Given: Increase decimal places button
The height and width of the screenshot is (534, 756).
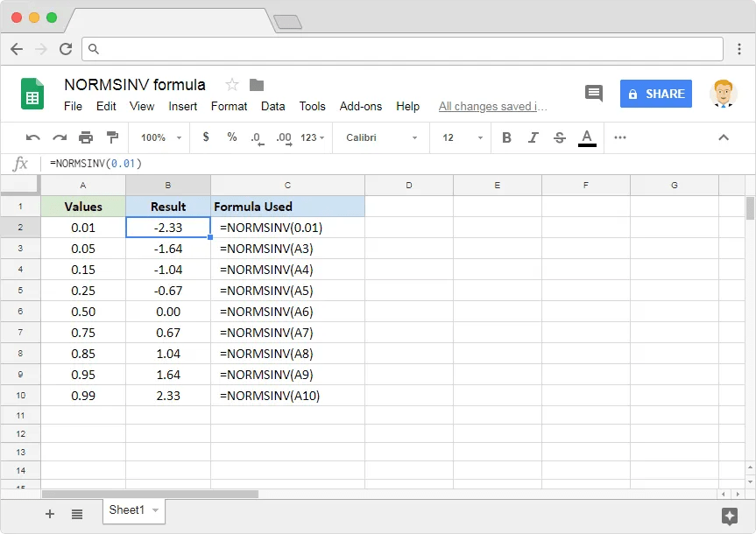Looking at the screenshot, I should pos(284,138).
